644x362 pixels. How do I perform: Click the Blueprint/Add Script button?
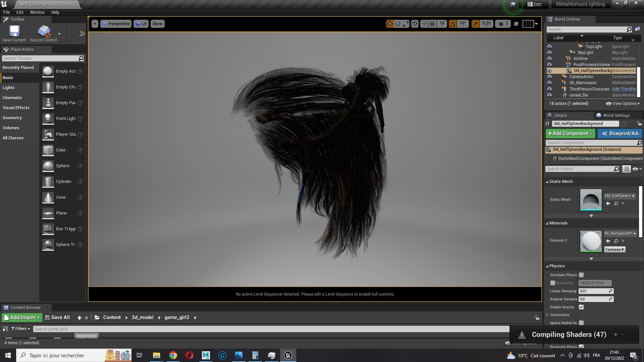pos(620,133)
